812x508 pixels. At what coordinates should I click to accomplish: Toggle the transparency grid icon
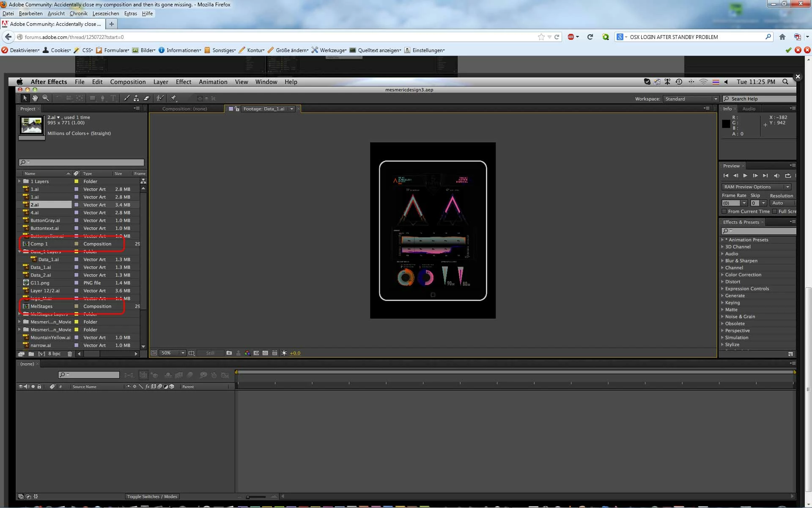click(x=265, y=353)
